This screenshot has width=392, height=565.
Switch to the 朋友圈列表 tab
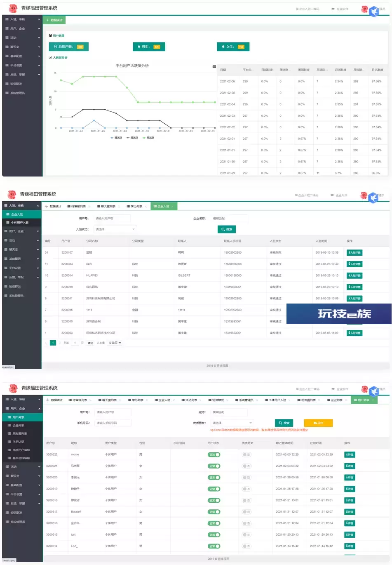pos(308,400)
